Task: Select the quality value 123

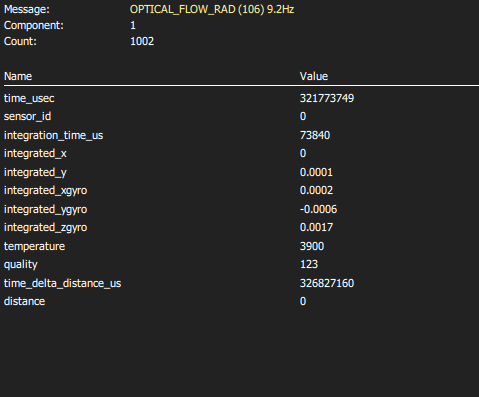Action: coord(309,264)
